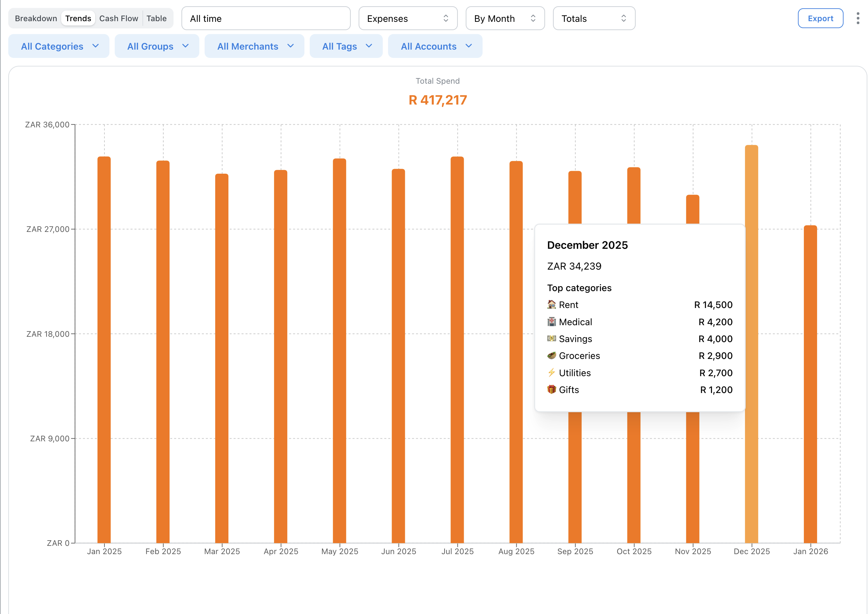
Task: Switch to the Breakdown tab
Action: click(36, 18)
